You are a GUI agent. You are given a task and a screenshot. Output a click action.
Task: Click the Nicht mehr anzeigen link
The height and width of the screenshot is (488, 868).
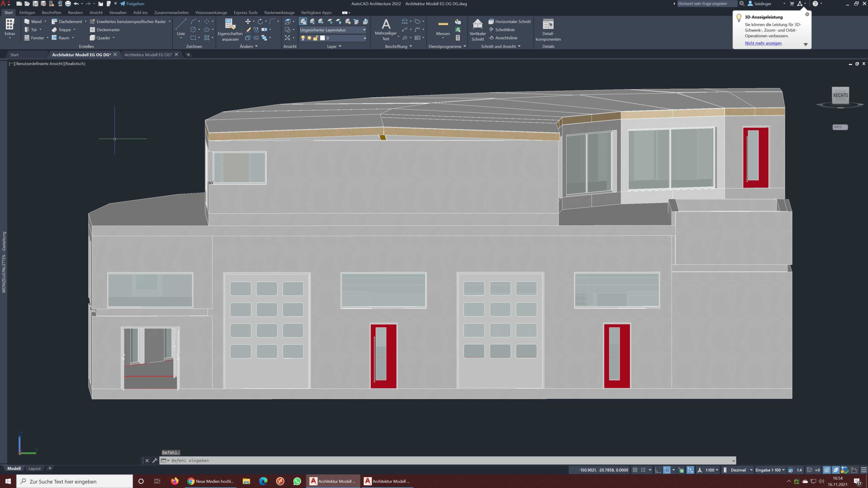click(x=763, y=43)
